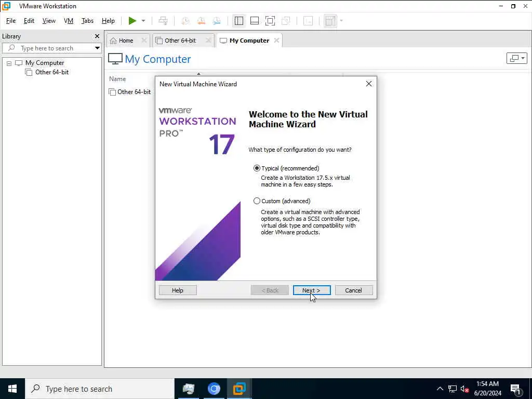Open the Windows Start menu

pos(12,389)
